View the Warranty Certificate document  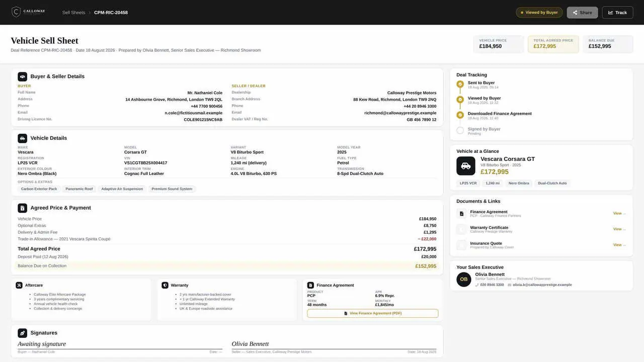tap(619, 229)
